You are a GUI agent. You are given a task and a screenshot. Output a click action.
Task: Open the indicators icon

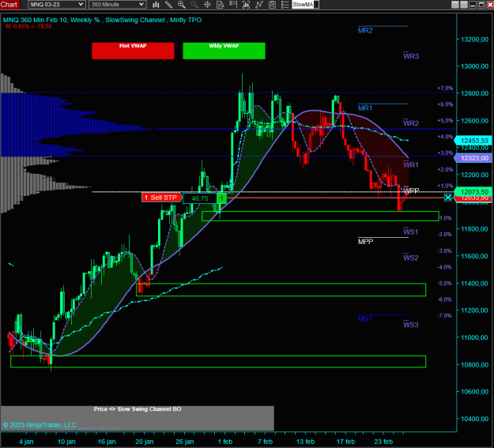pyautogui.click(x=259, y=5)
